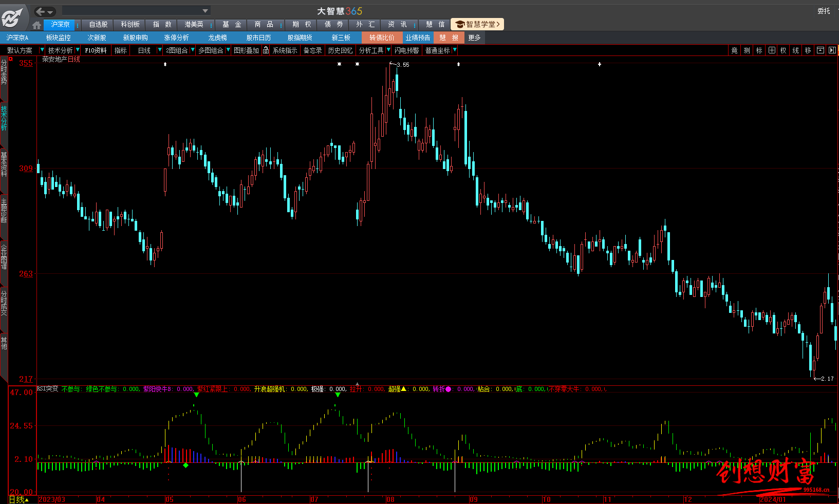Open the 委托 trading entrust button
The image size is (839, 504).
click(x=824, y=11)
